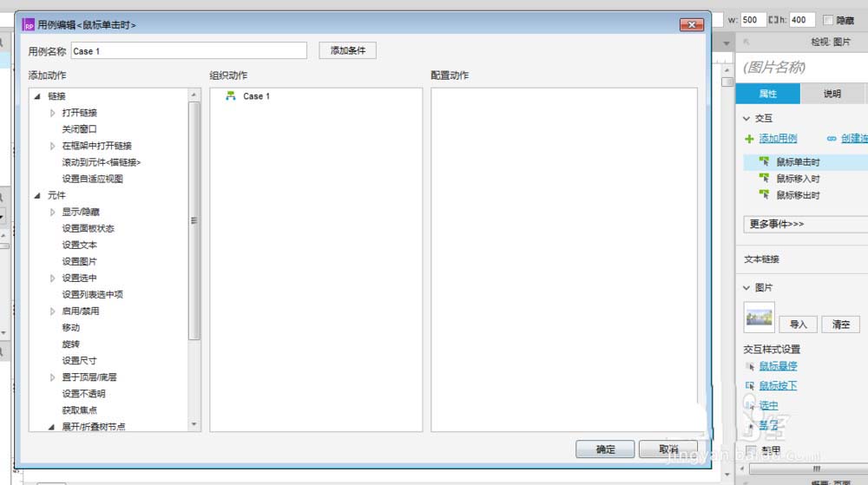Click the lock aspect ratio icon
Viewport: 868px width, 485px height.
tap(773, 20)
